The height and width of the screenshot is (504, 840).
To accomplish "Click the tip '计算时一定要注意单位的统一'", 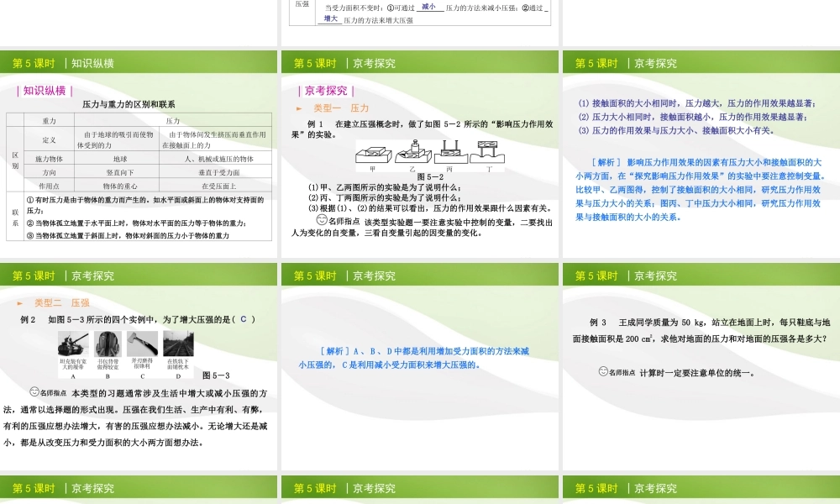I will [x=697, y=373].
